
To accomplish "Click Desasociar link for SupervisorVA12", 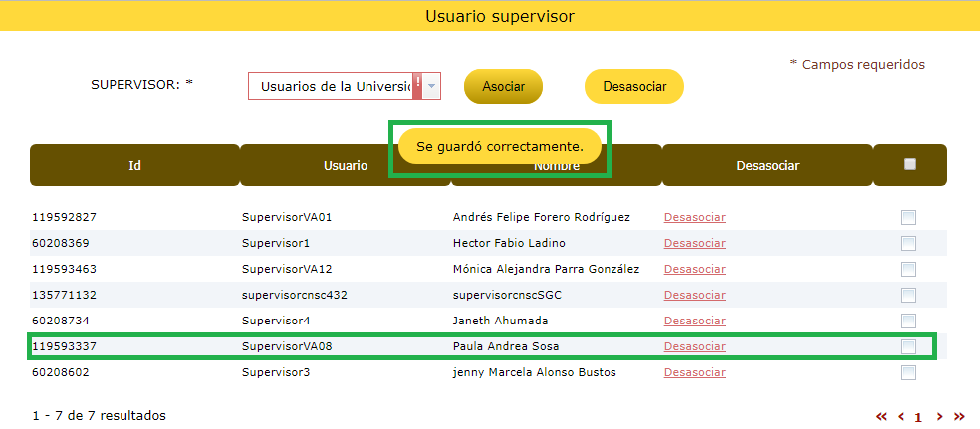I will [x=694, y=269].
